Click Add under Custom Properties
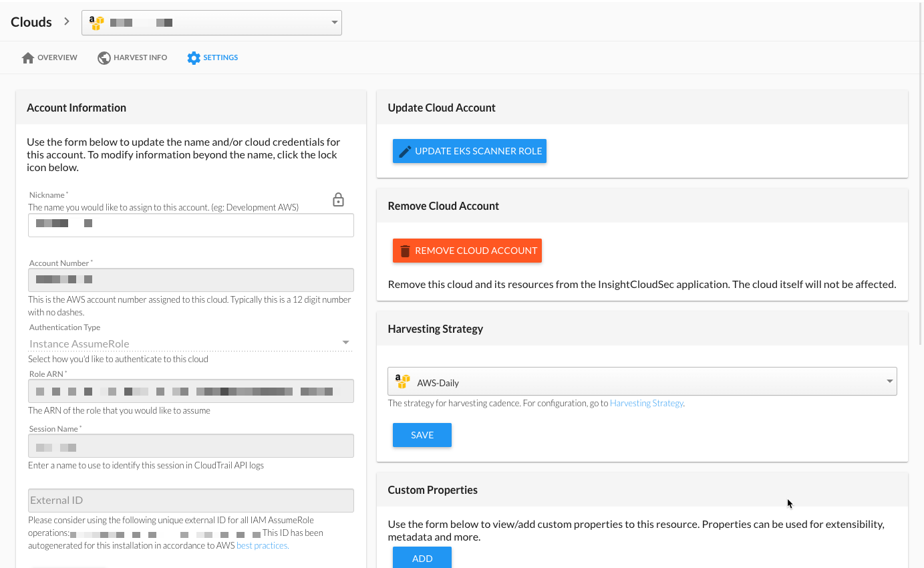 422,558
